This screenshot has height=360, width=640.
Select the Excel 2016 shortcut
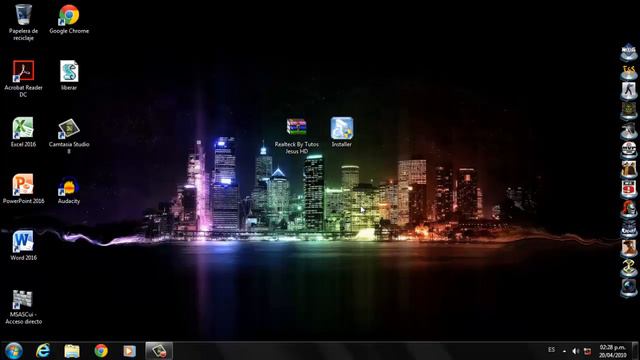click(x=23, y=132)
